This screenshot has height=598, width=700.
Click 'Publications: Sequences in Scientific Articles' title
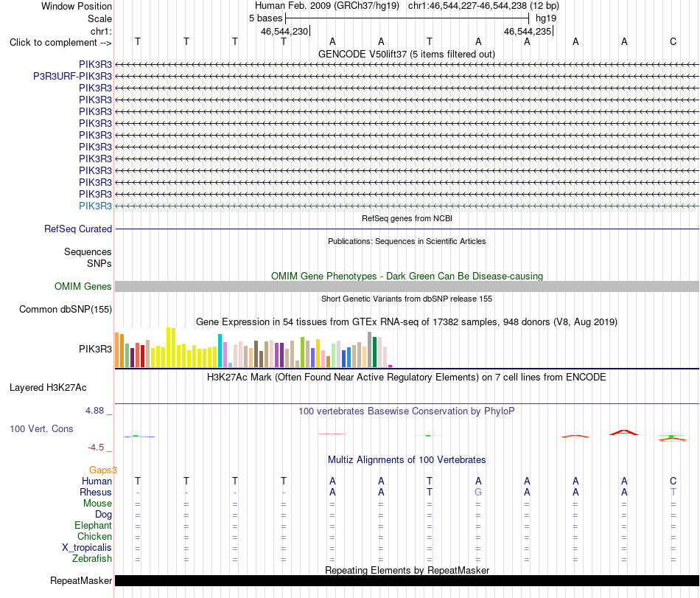[407, 241]
